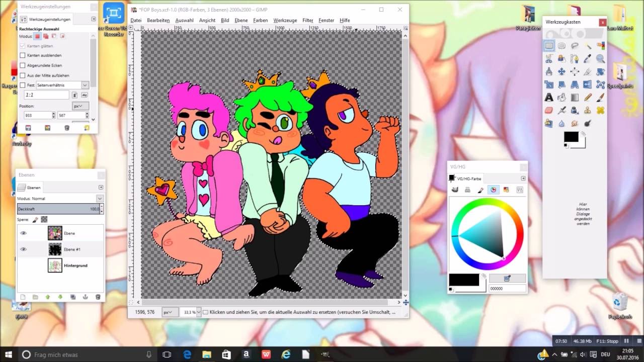Select the Smudge tool
The height and width of the screenshot is (362, 644).
tap(575, 123)
